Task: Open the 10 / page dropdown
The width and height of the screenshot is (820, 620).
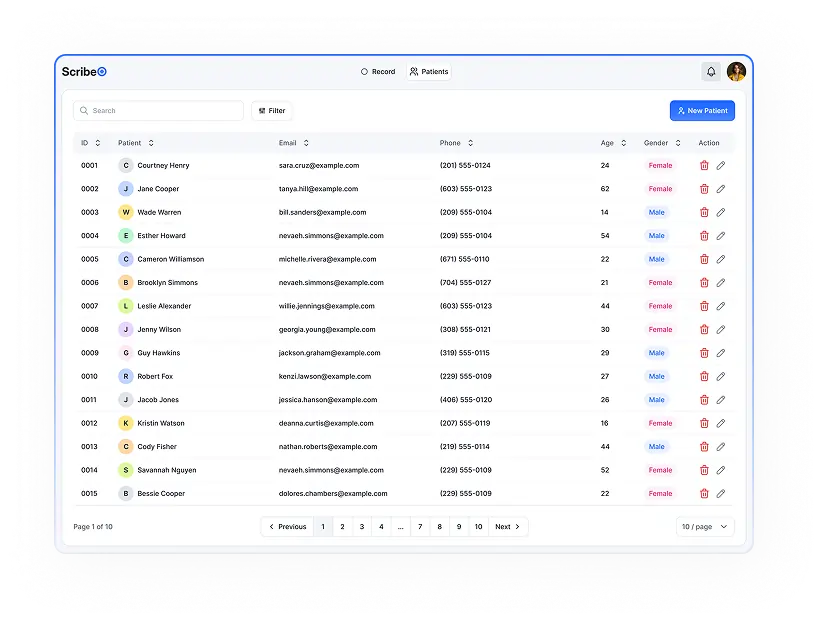Action: [705, 527]
